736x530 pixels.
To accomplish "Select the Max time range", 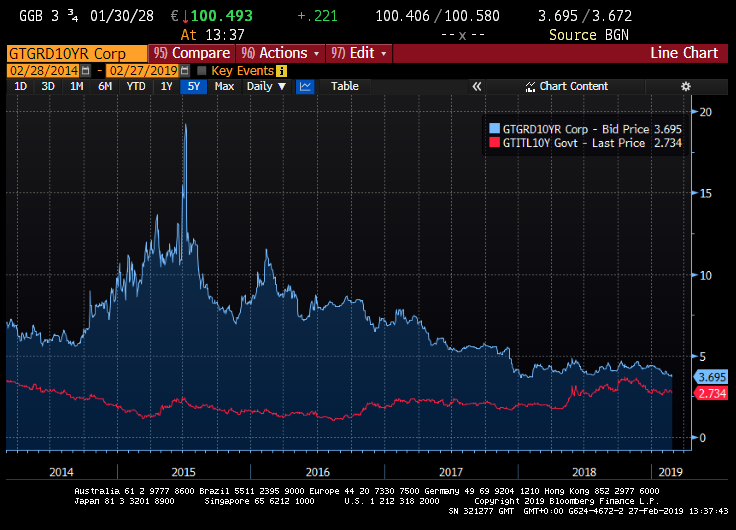I will [224, 86].
